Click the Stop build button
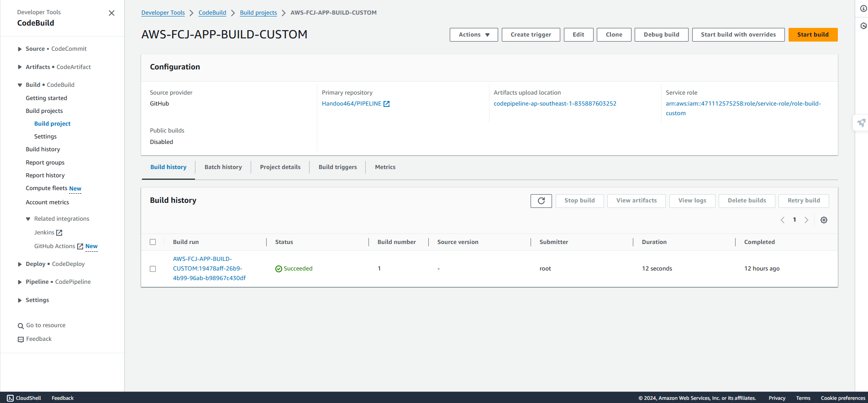This screenshot has height=403, width=868. click(x=579, y=201)
